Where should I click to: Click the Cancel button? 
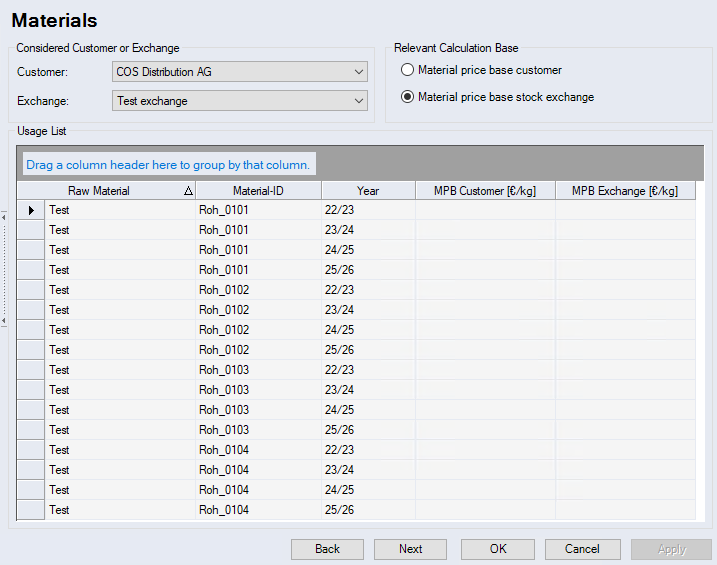(x=582, y=549)
